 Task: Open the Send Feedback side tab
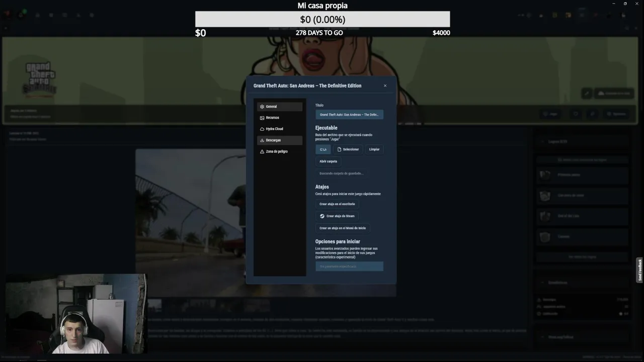(640, 270)
